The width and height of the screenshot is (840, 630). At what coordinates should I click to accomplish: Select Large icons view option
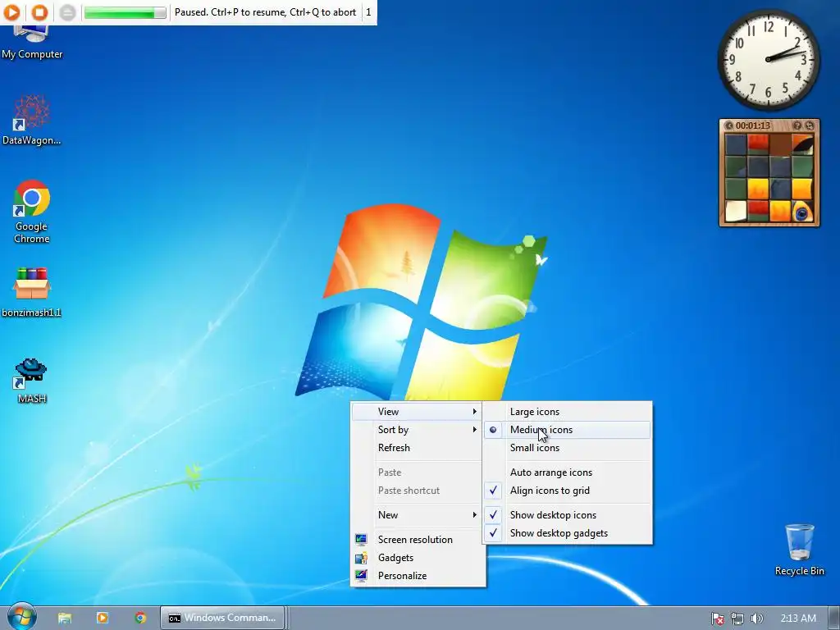[x=568, y=412]
